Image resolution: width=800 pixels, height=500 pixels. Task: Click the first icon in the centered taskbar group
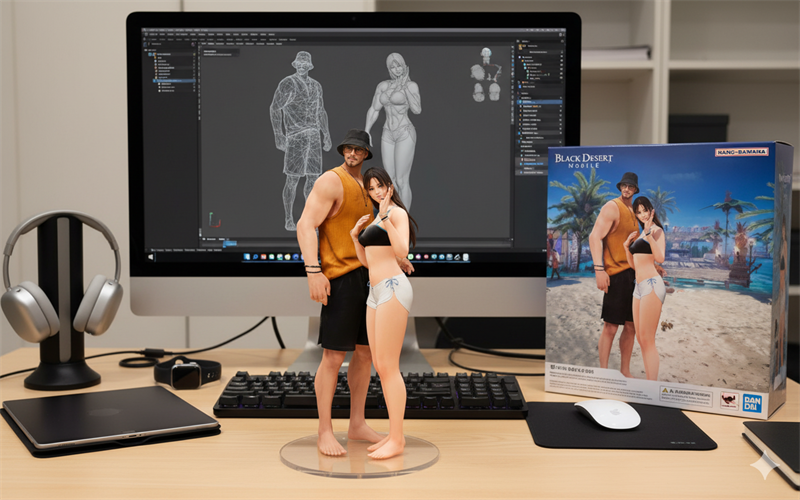(x=247, y=257)
